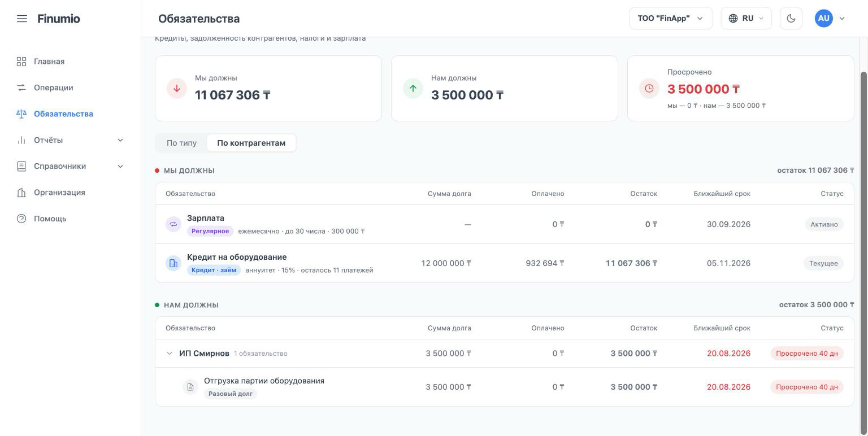Click the Помощь question mark icon
The width and height of the screenshot is (868, 436).
click(x=21, y=219)
